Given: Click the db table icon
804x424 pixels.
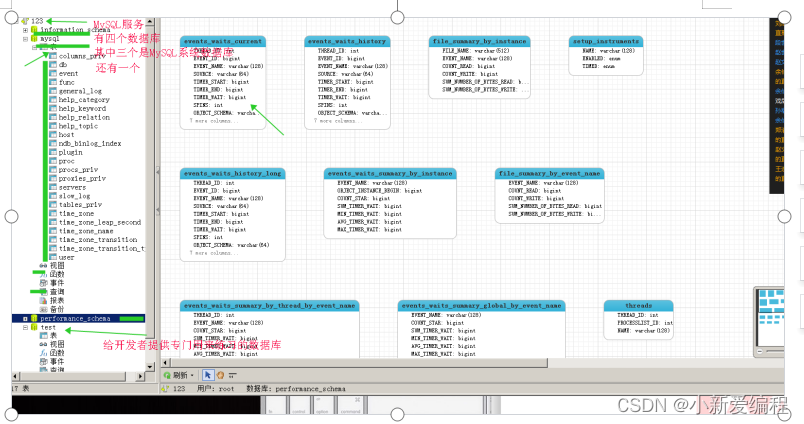Looking at the screenshot, I should [x=53, y=65].
